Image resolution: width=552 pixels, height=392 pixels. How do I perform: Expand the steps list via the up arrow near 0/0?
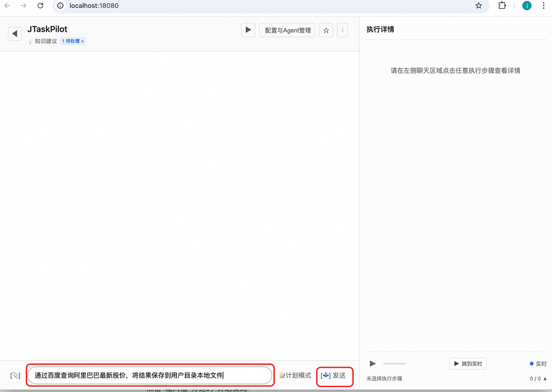coord(546,379)
